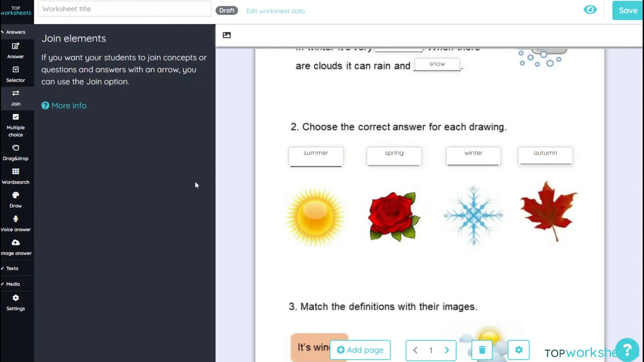This screenshot has width=644, height=362.
Task: Select the Join tool
Action: [15, 97]
